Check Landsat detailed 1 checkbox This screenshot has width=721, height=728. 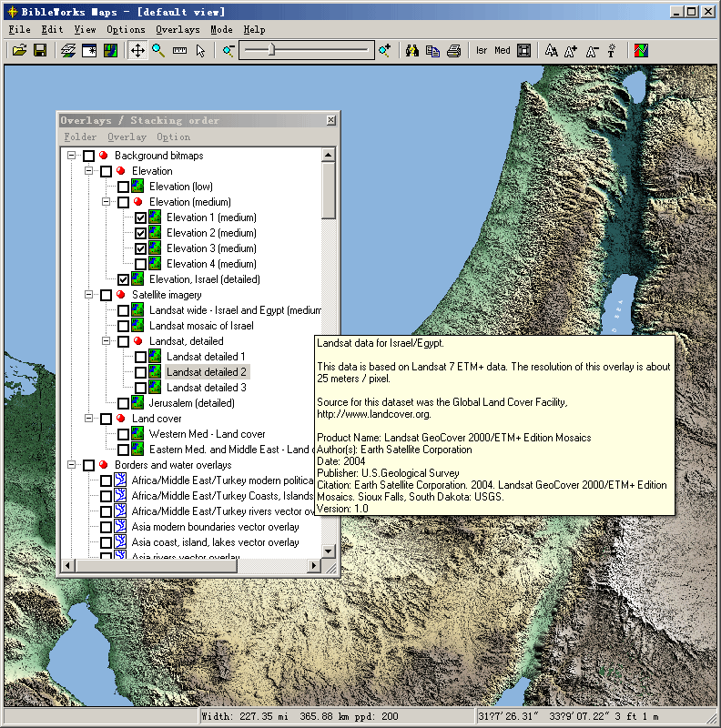point(141,357)
